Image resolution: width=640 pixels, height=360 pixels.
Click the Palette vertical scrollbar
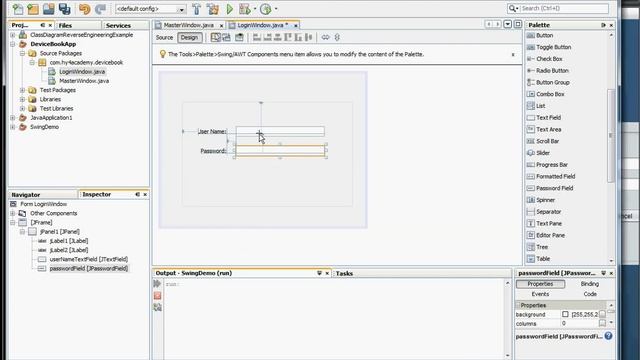[611, 135]
